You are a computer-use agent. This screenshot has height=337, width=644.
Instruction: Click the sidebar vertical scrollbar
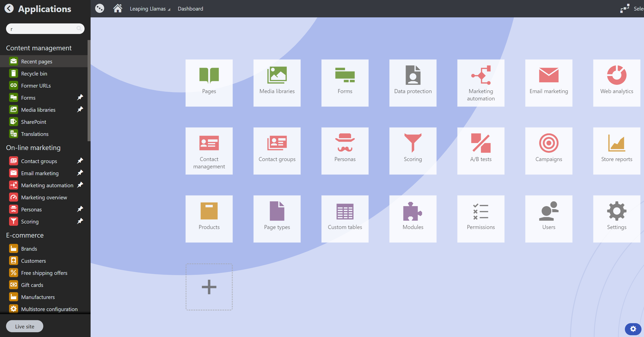[x=89, y=90]
